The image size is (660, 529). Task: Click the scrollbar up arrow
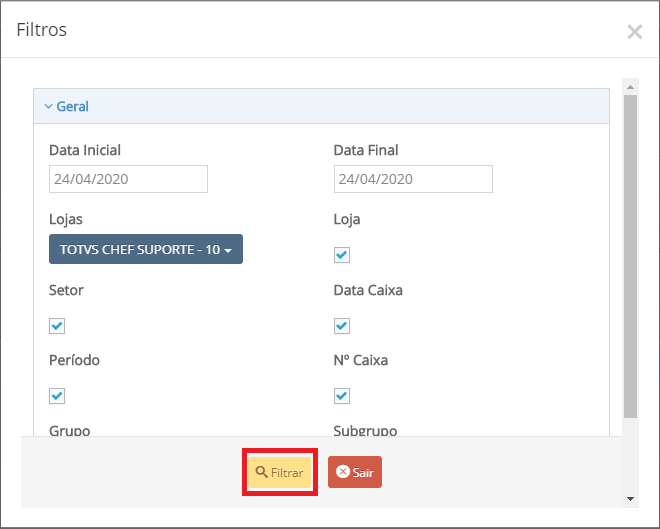click(630, 87)
